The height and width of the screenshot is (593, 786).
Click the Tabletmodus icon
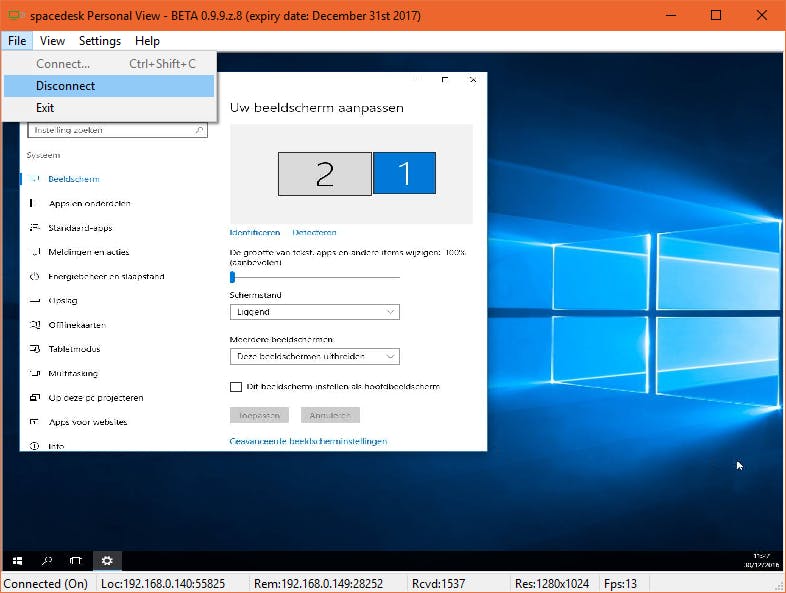35,349
